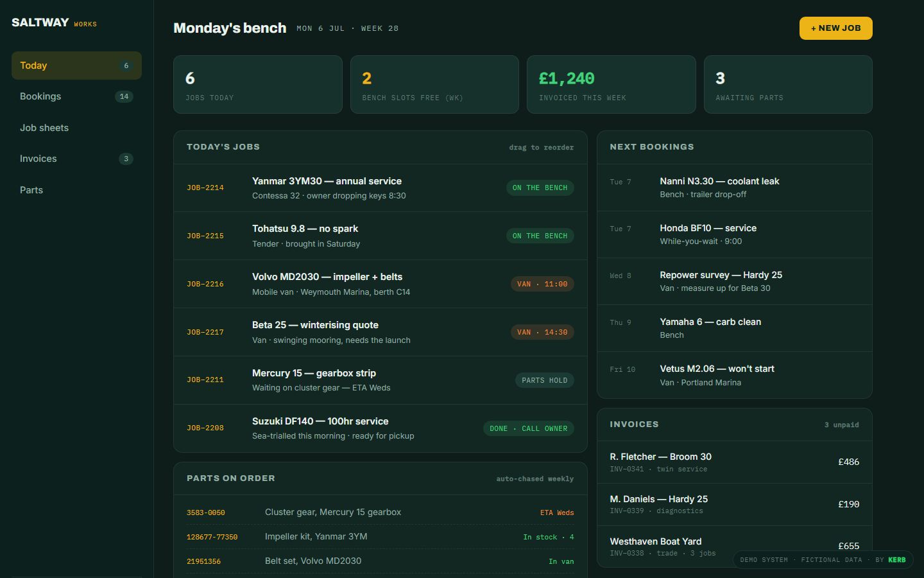Image resolution: width=924 pixels, height=578 pixels.
Task: Click job number JOB-2211
Action: click(205, 380)
